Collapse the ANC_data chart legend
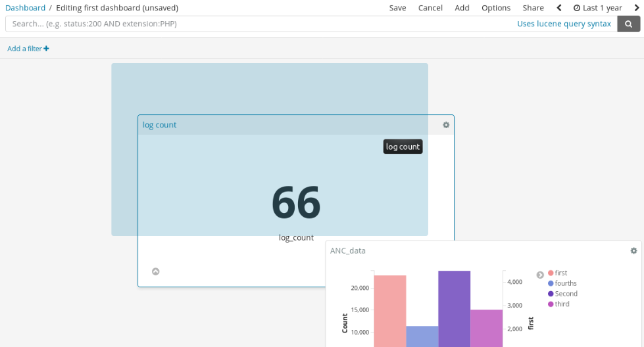644x347 pixels. point(540,275)
